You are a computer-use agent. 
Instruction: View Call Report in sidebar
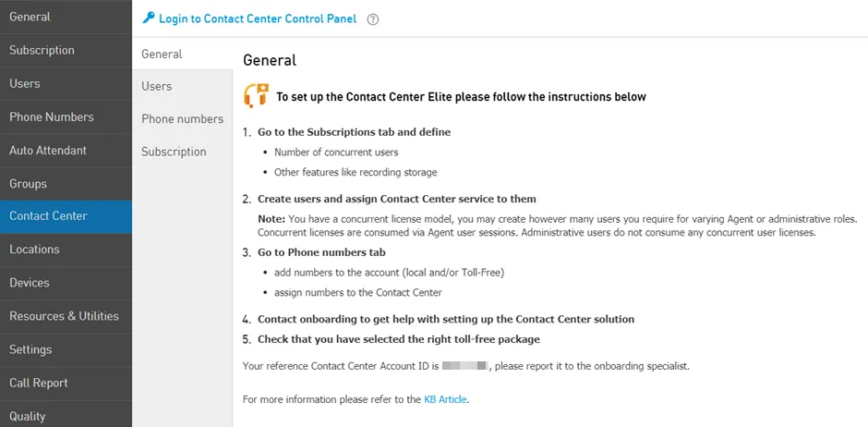tap(66, 383)
